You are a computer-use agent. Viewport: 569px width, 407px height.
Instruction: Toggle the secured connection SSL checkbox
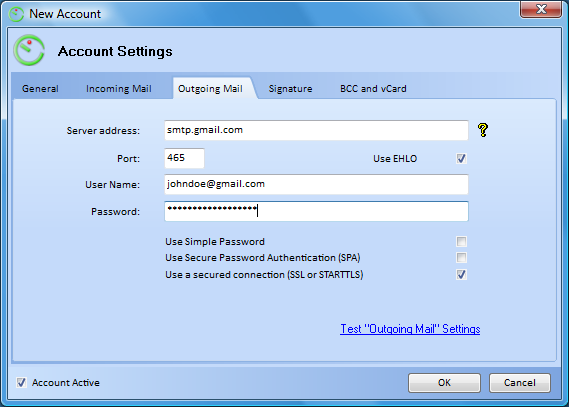[461, 275]
